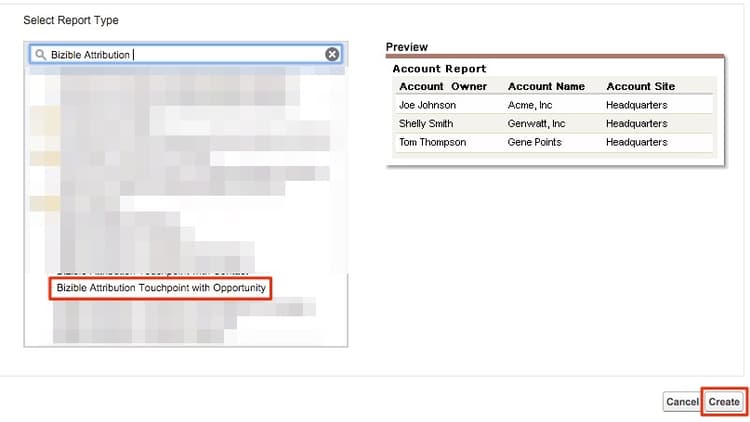Click the search magnifier icon
Viewport: 750px width, 422px height.
point(41,55)
